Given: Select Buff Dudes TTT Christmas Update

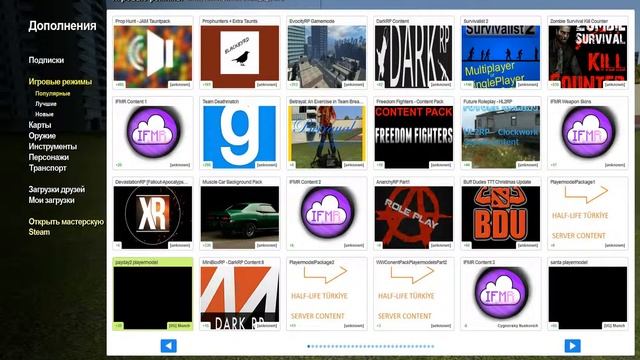Looking at the screenshot, I should (501, 213).
